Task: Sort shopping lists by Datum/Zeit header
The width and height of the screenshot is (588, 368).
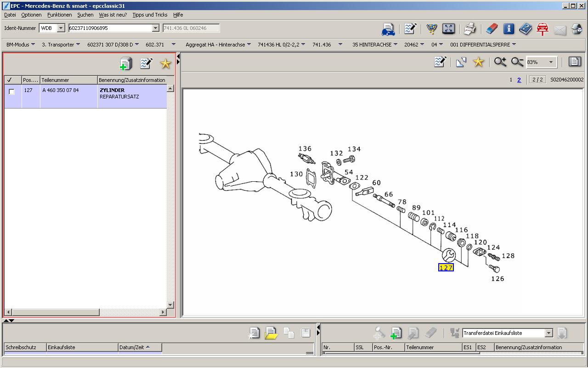Action: click(x=140, y=347)
